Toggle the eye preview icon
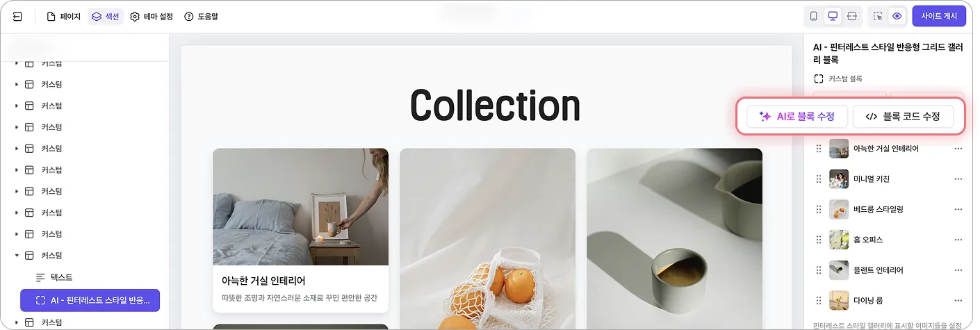 pos(897,16)
